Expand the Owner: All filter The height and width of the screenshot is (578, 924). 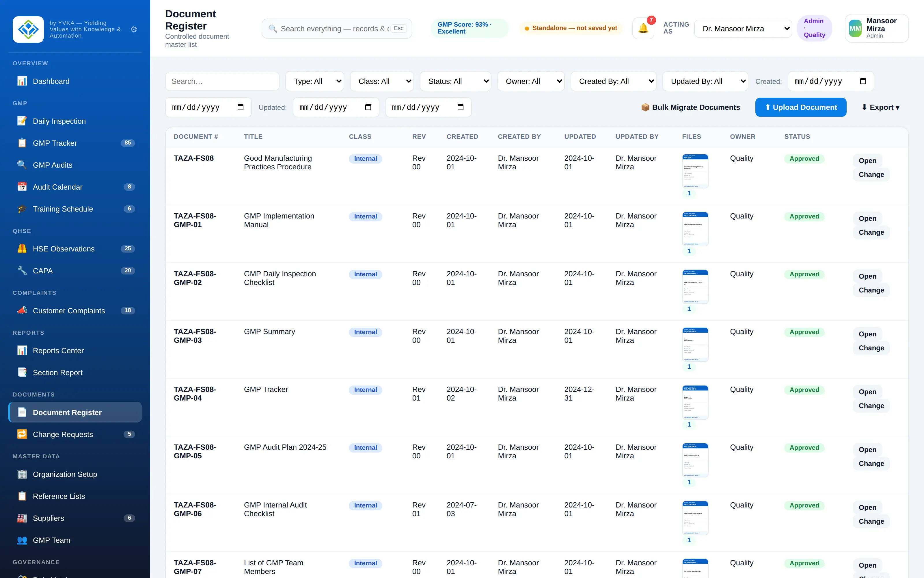point(531,81)
